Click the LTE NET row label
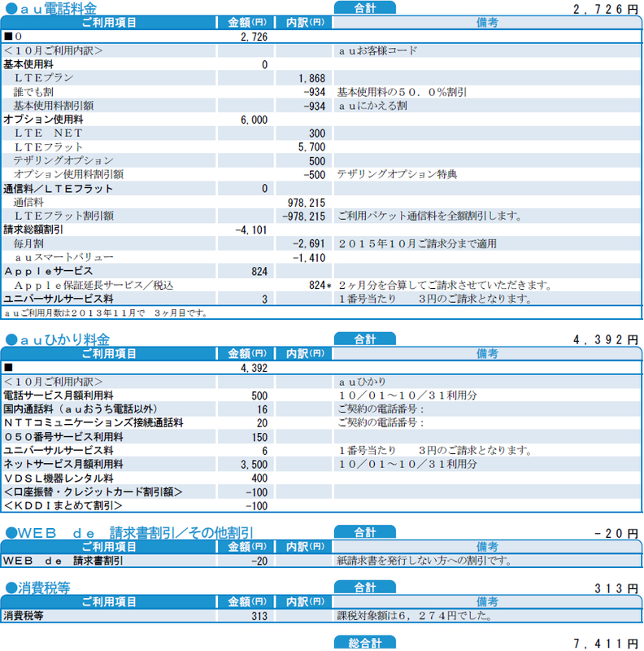Viewport: 644px width, 651px height. [x=49, y=133]
